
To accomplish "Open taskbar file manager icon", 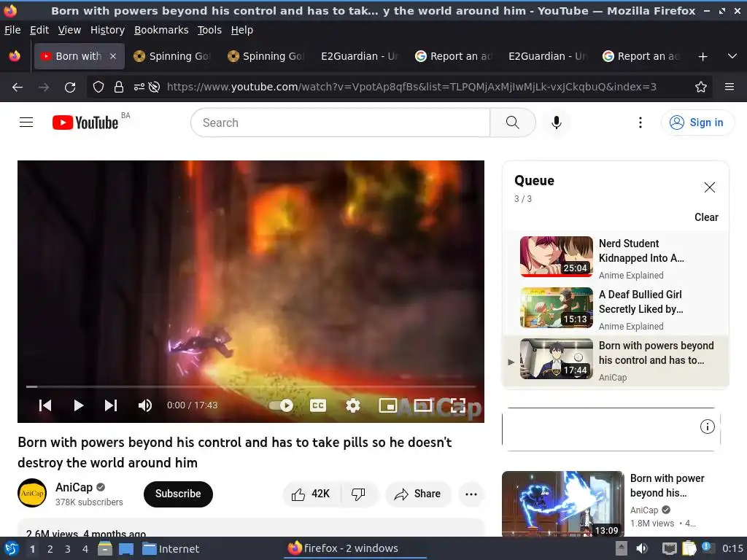I will coord(105,548).
